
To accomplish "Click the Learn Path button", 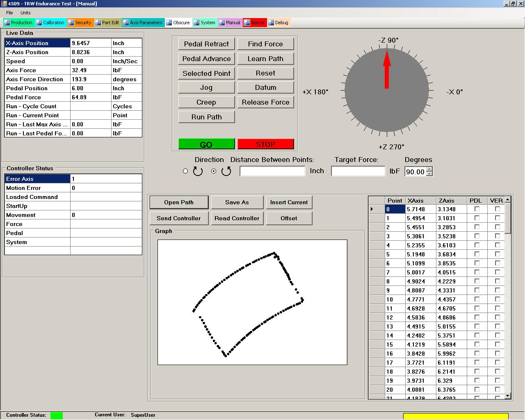I will (265, 59).
